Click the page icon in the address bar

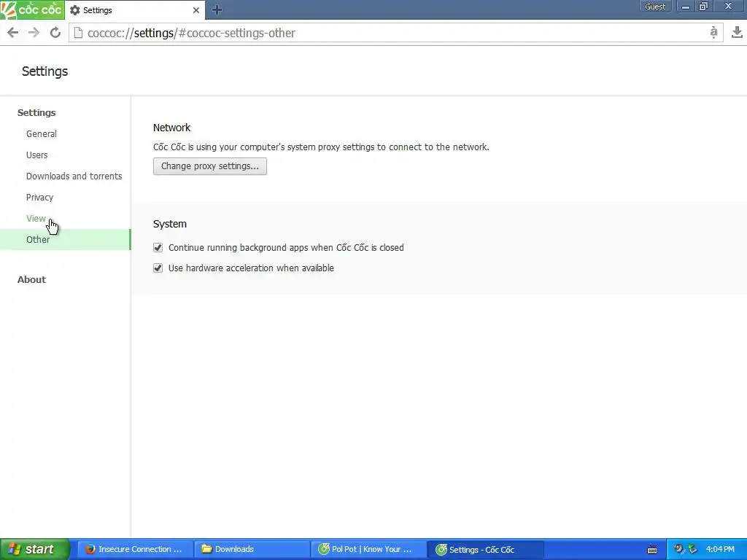(x=78, y=33)
